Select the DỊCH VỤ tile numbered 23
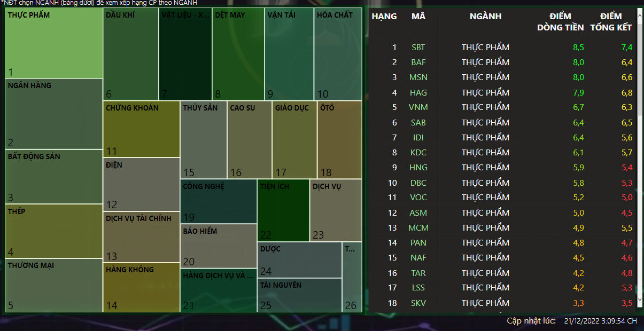The height and width of the screenshot is (331, 644). pos(336,210)
